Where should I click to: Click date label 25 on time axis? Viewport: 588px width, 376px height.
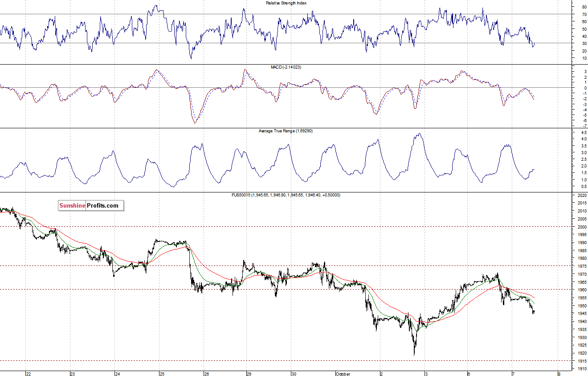pyautogui.click(x=161, y=373)
